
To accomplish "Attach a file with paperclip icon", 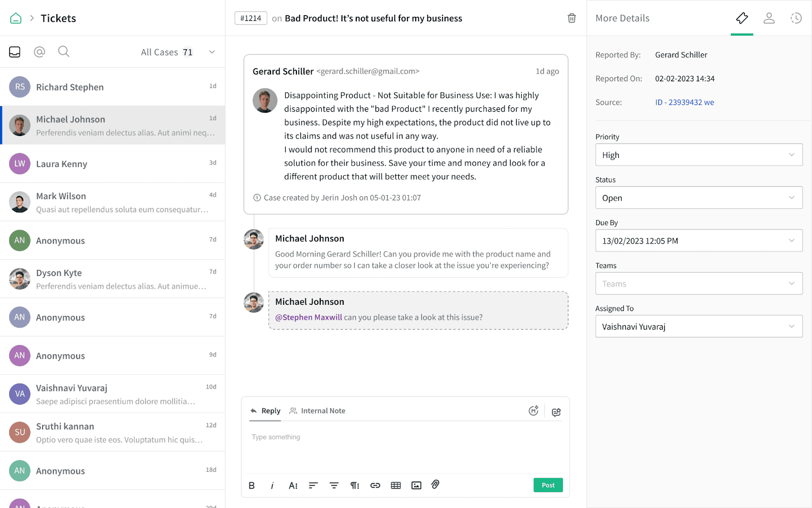I will [435, 485].
